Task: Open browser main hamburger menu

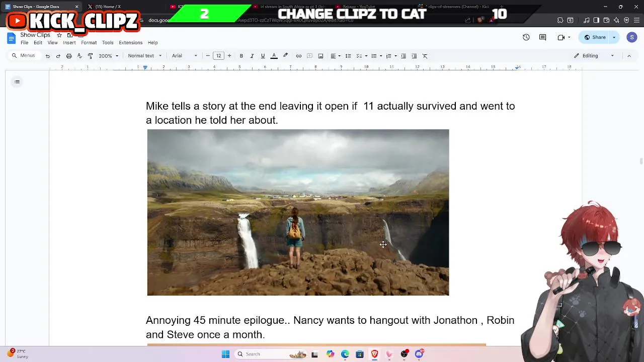Action: (x=636, y=20)
